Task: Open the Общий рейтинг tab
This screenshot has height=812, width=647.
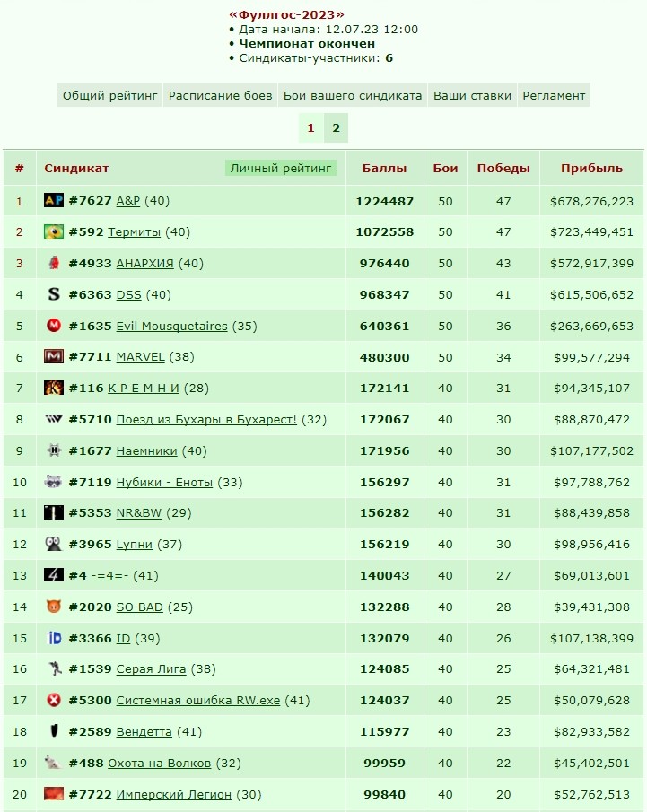Action: click(x=109, y=95)
